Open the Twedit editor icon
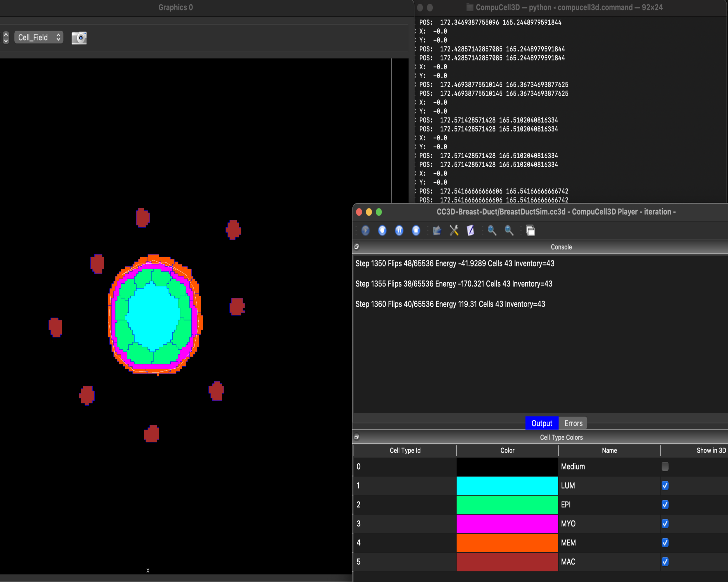 click(x=470, y=230)
